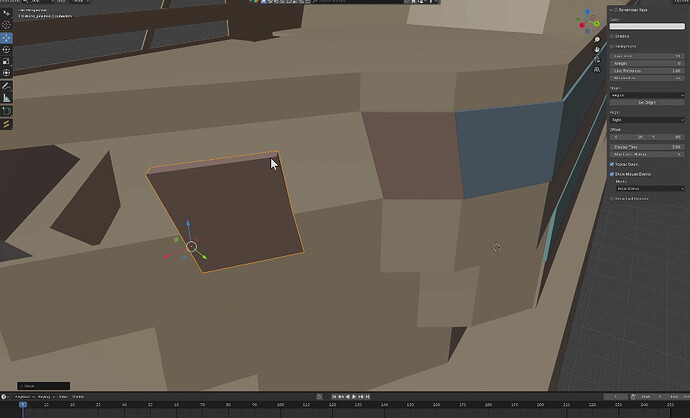Select the Cursor tool in the left toolbar
The image size is (690, 418).
point(6,25)
